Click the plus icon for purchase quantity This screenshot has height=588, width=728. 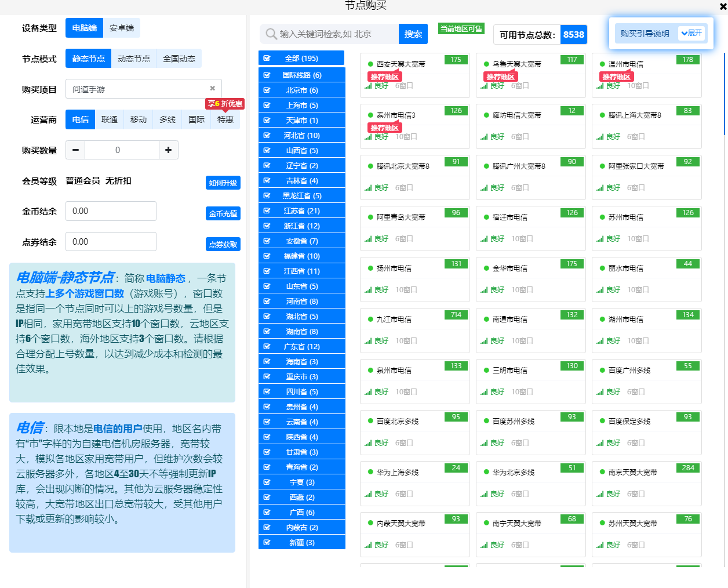168,150
